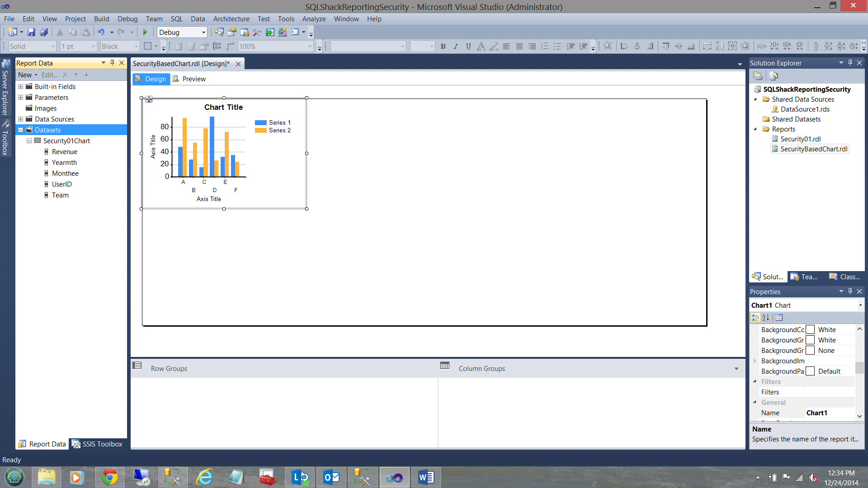Switch to the Preview tab
Screen dimensions: 868x488
(193, 79)
